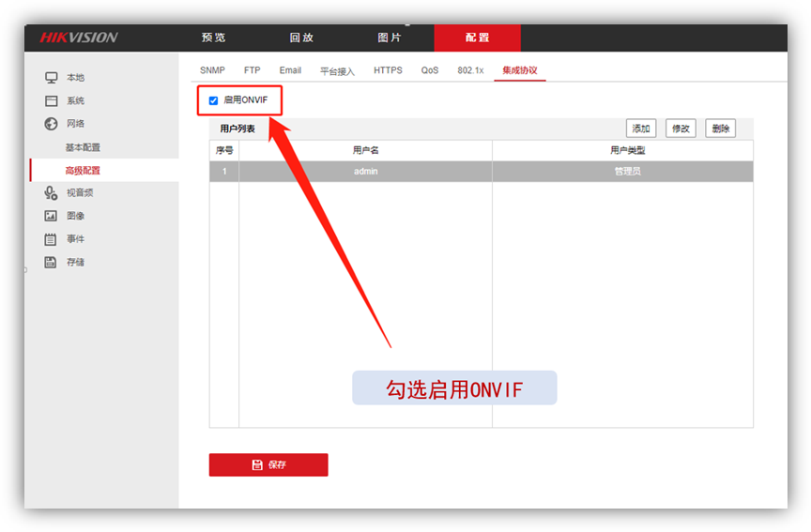Click the 管理员 user type cell

click(622, 171)
